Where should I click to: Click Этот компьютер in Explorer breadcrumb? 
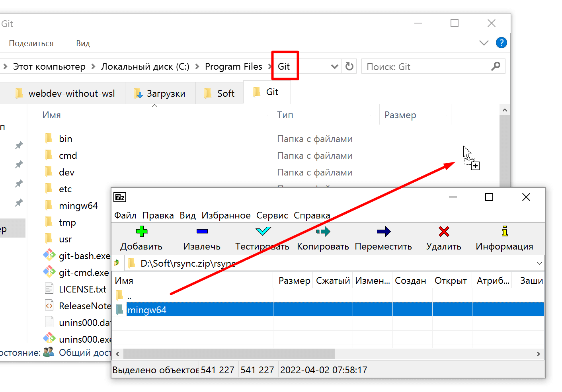point(49,66)
